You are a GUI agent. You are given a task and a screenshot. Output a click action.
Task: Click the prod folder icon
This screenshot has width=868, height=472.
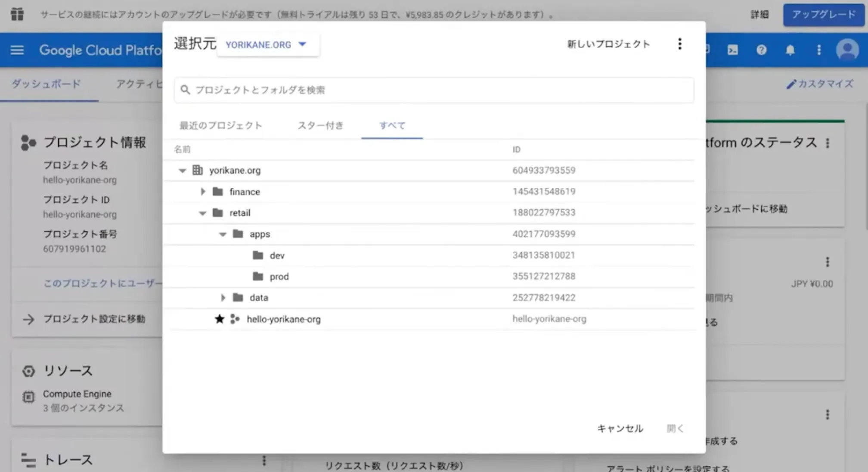point(258,276)
